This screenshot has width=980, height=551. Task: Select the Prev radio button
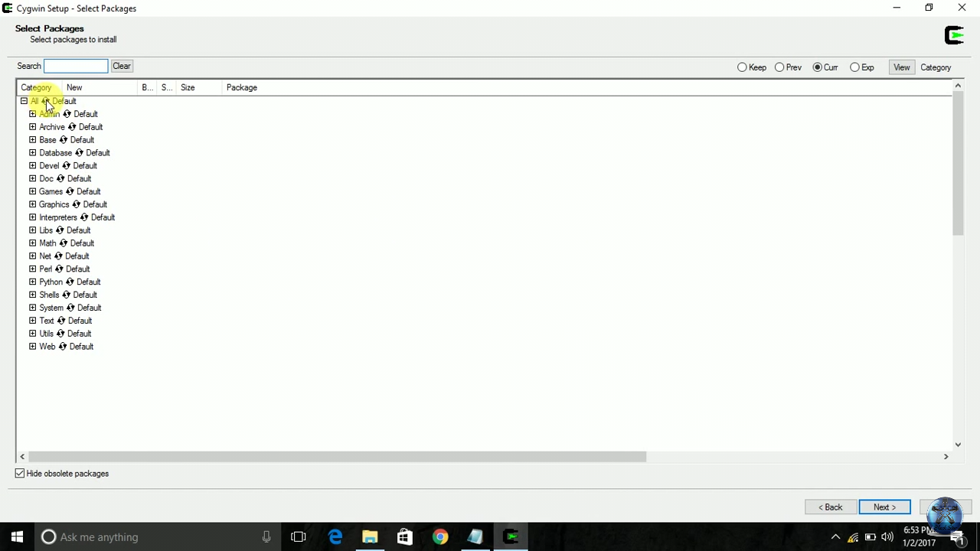click(788, 67)
